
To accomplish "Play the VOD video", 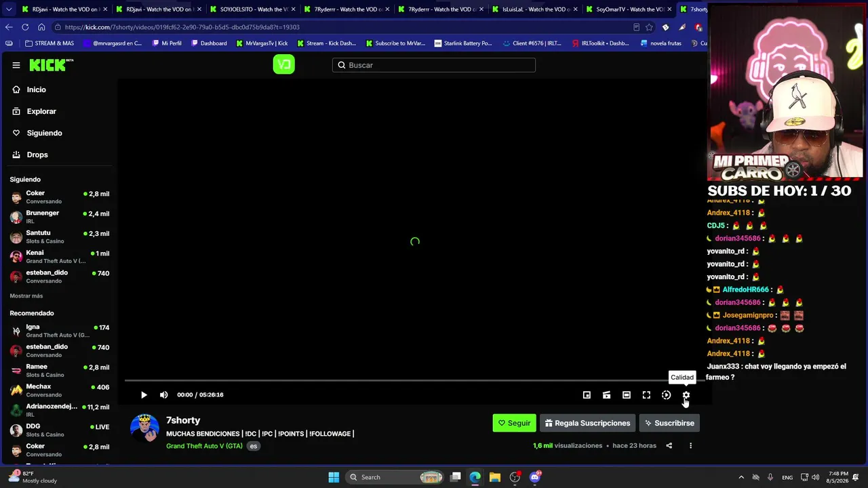I will [x=144, y=394].
